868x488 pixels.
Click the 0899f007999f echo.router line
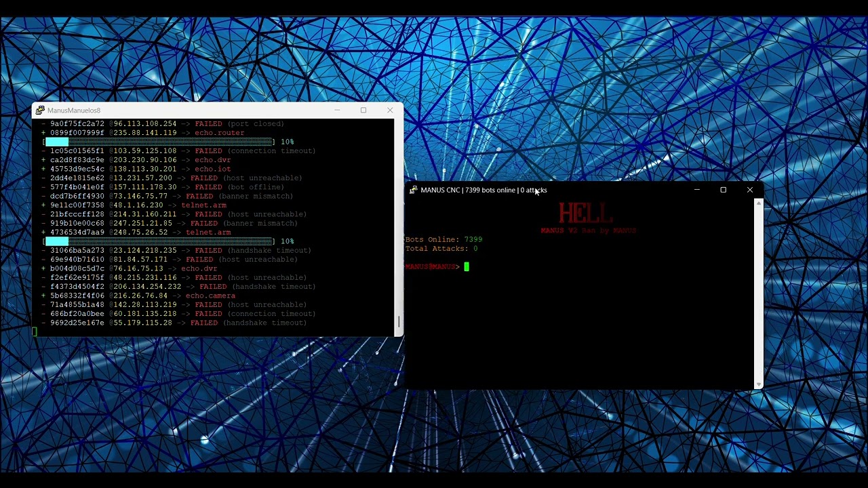[x=143, y=133]
